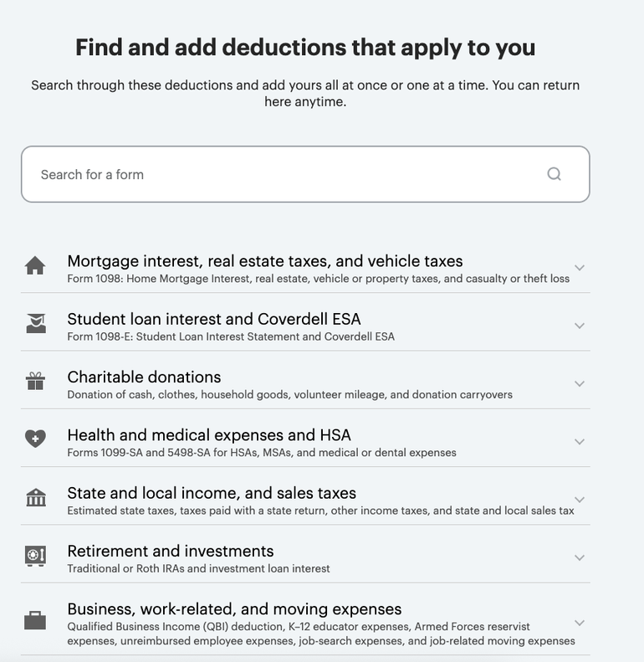Expand Retirement and investments chevron
This screenshot has width=644, height=662.
579,557
